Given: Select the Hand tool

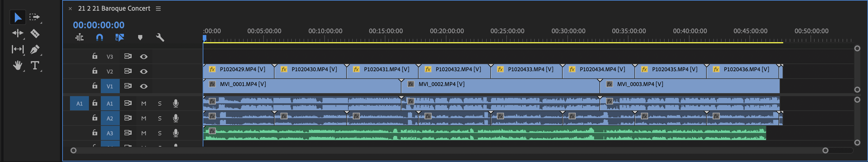Looking at the screenshot, I should 17,65.
